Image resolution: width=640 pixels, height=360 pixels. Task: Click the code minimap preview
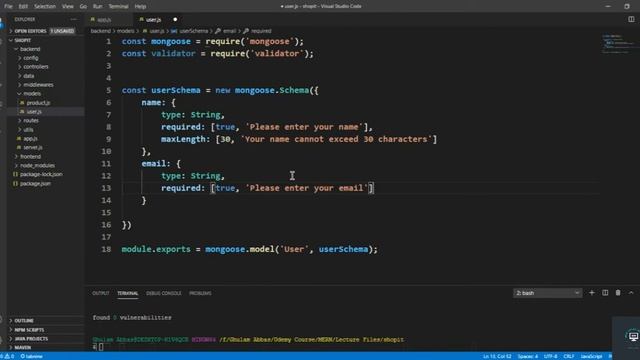point(618,44)
